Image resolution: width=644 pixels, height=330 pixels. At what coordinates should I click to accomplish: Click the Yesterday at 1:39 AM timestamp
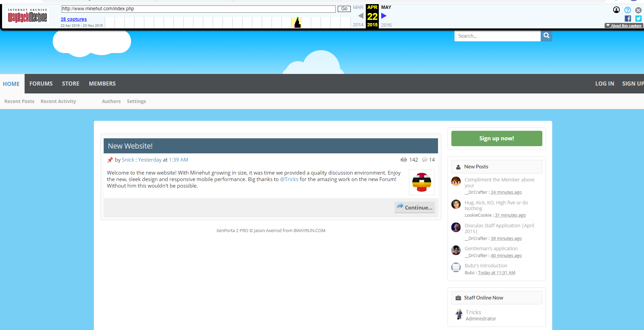(x=163, y=160)
